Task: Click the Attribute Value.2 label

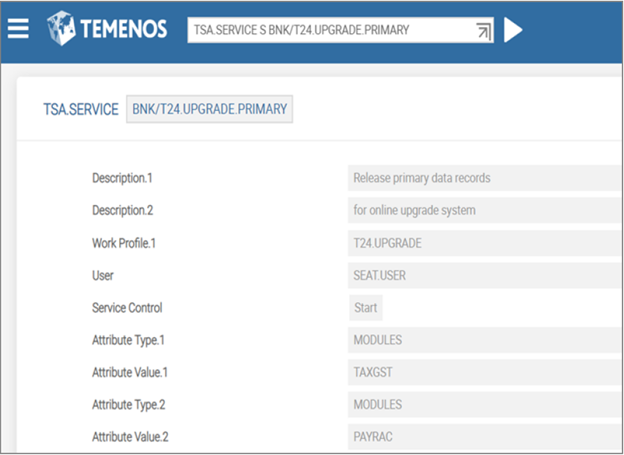Action: [x=131, y=436]
